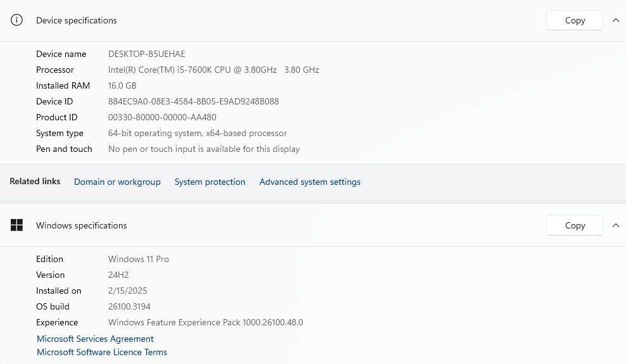The height and width of the screenshot is (364, 626).
Task: Click the Product ID label
Action: click(x=57, y=117)
